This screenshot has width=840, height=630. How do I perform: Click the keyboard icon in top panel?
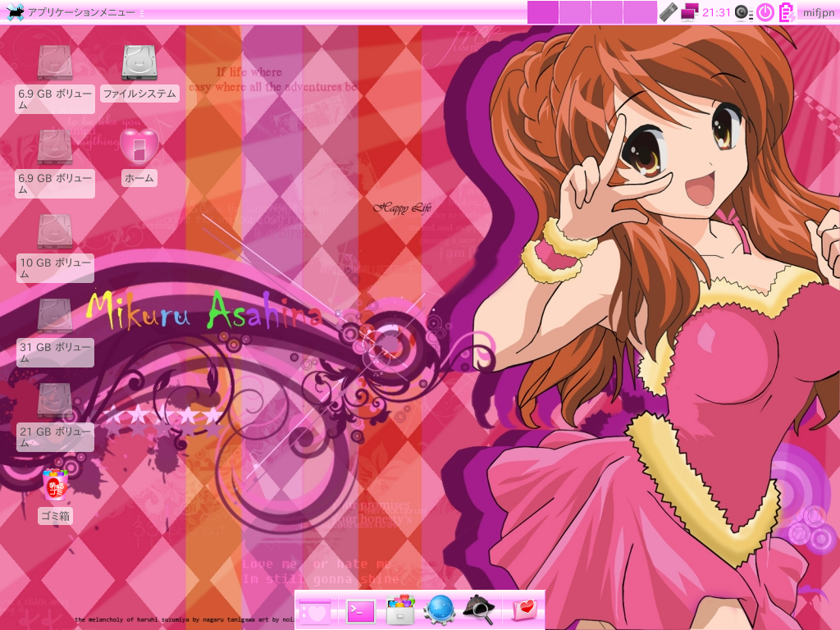668,11
